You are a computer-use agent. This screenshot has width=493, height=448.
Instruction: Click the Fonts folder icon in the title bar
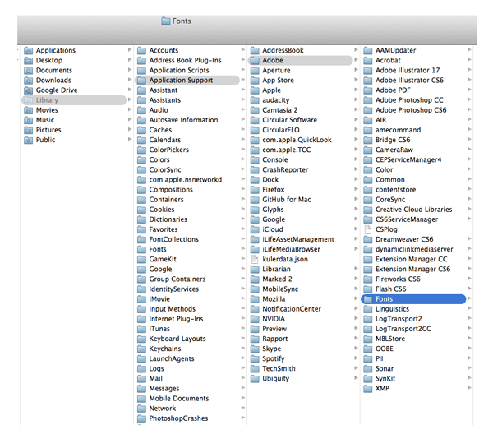click(165, 21)
